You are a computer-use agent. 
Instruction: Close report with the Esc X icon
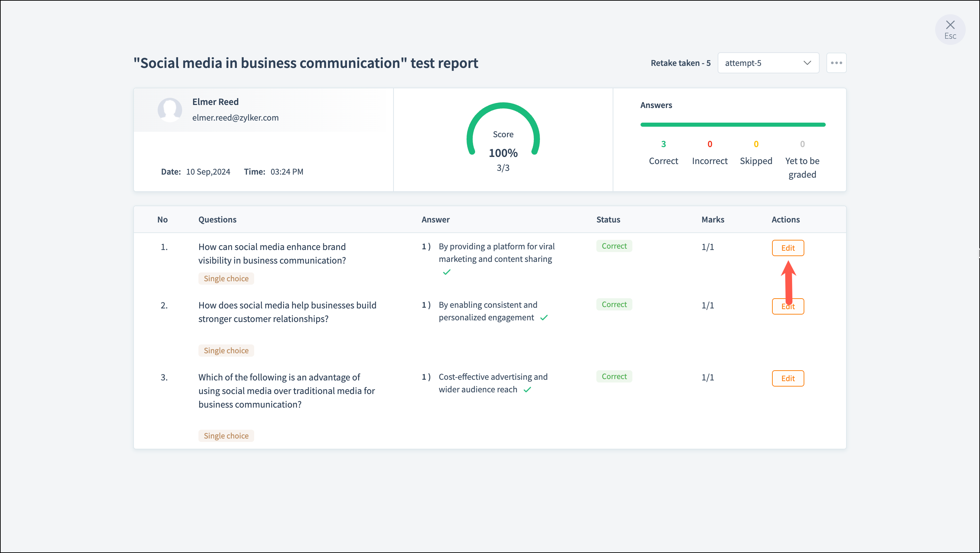(950, 26)
